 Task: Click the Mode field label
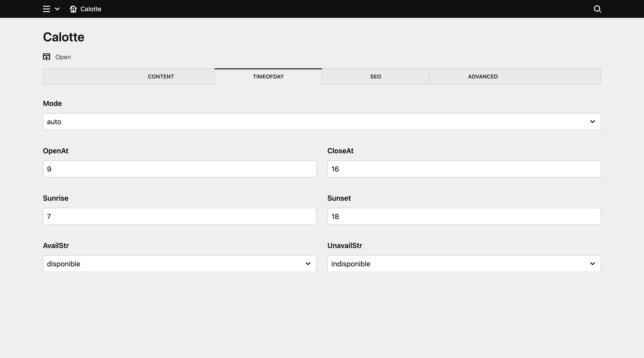point(52,103)
